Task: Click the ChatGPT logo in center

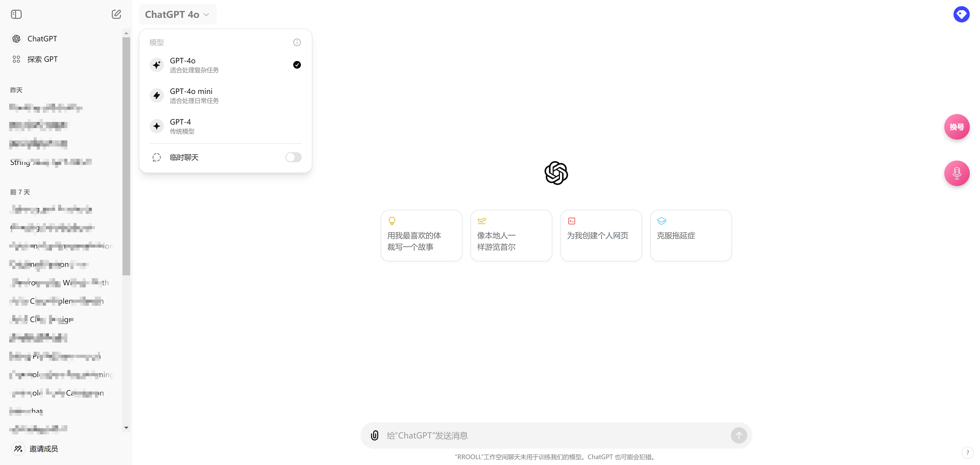Action: 556,173
